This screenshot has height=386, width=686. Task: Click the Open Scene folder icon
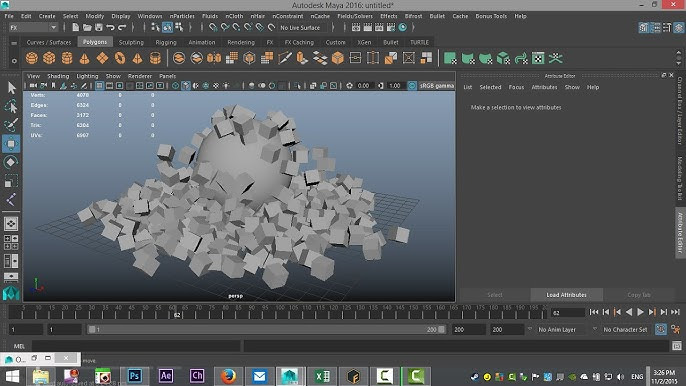point(87,28)
